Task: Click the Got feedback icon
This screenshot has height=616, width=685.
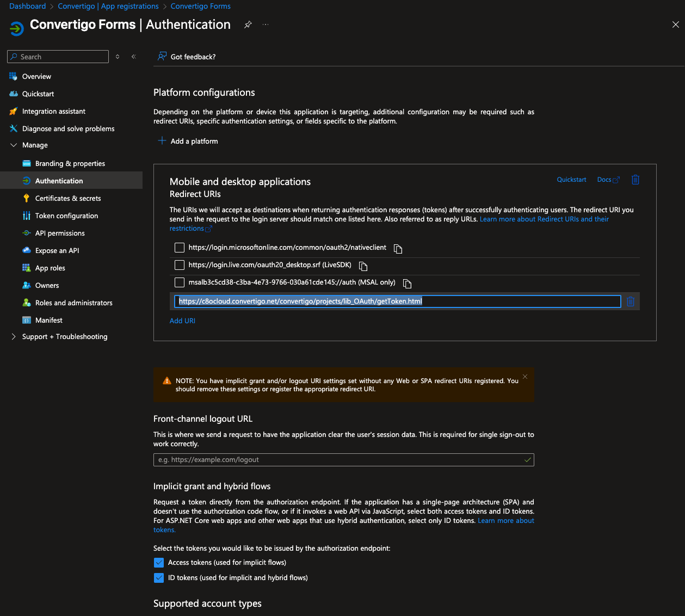Action: 162,57
